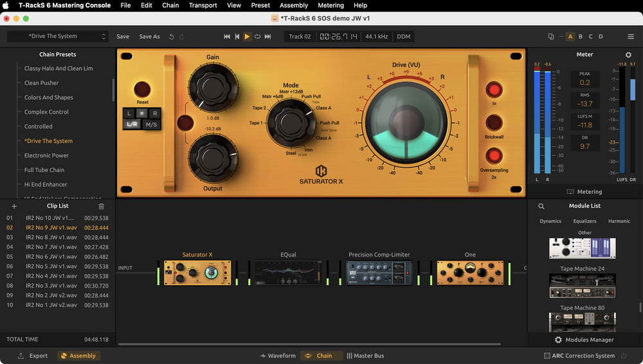The height and width of the screenshot is (364, 643).
Task: Click Save As button
Action: [149, 37]
